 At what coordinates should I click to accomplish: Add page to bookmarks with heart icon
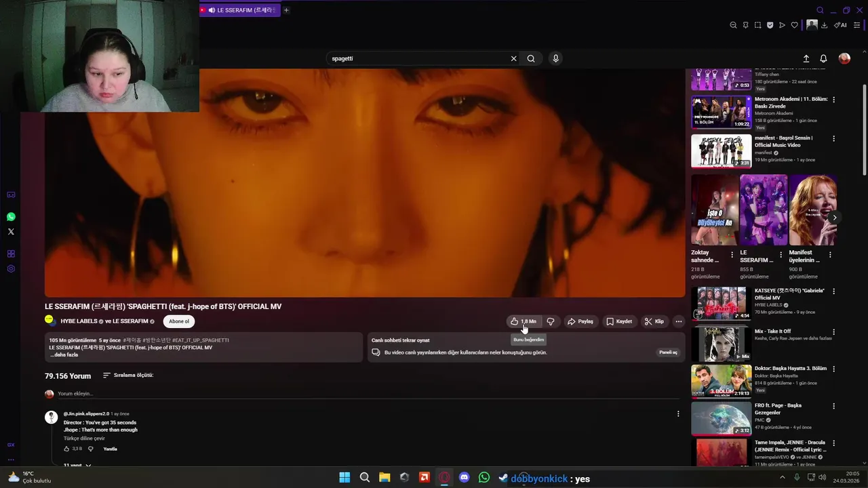point(795,25)
